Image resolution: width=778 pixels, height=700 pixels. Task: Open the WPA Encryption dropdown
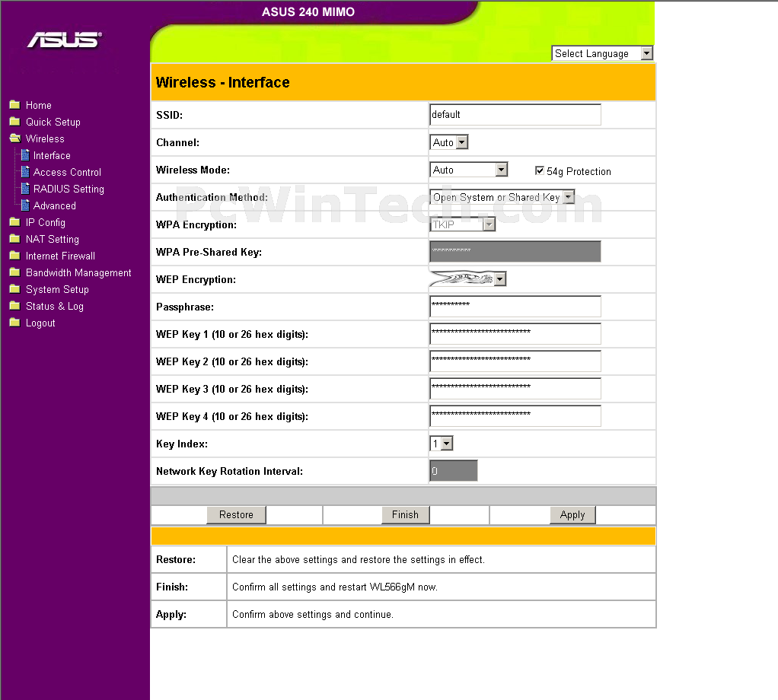(462, 224)
